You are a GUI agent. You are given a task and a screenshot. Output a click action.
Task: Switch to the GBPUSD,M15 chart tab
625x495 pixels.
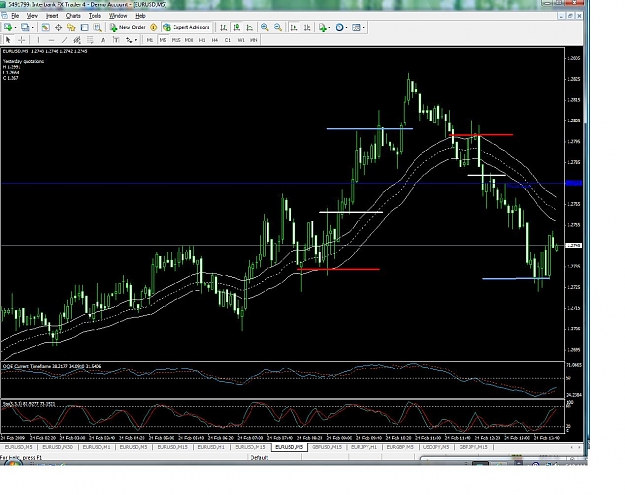327,447
